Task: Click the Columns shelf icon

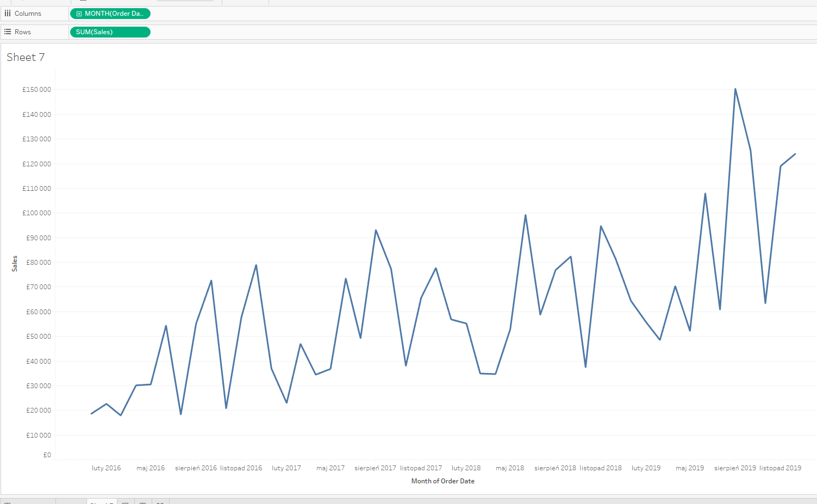Action: (8, 14)
